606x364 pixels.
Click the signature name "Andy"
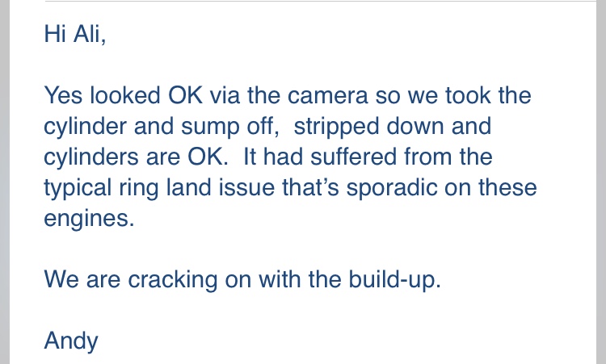click(71, 340)
